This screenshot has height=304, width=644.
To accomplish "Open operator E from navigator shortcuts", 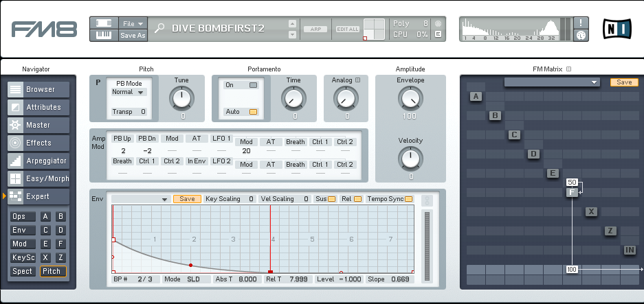I will [45, 244].
